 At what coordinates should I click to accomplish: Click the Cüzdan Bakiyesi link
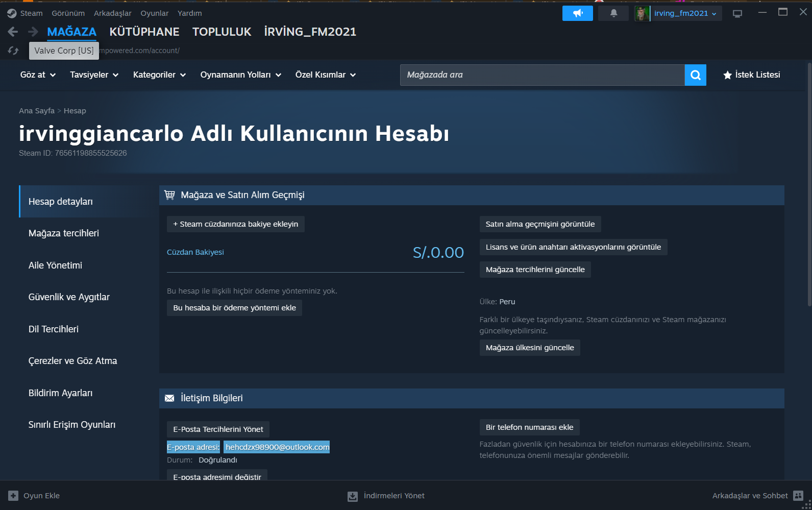click(x=195, y=252)
